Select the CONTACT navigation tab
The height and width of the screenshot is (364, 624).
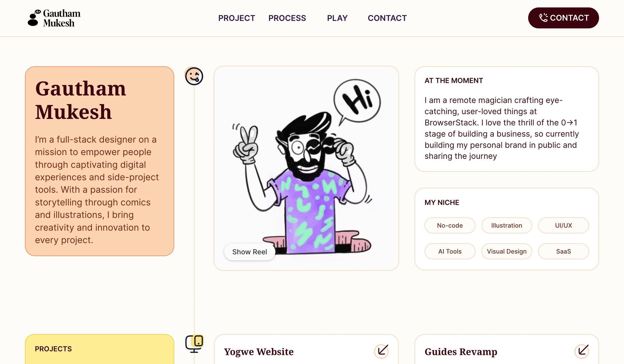pyautogui.click(x=387, y=18)
